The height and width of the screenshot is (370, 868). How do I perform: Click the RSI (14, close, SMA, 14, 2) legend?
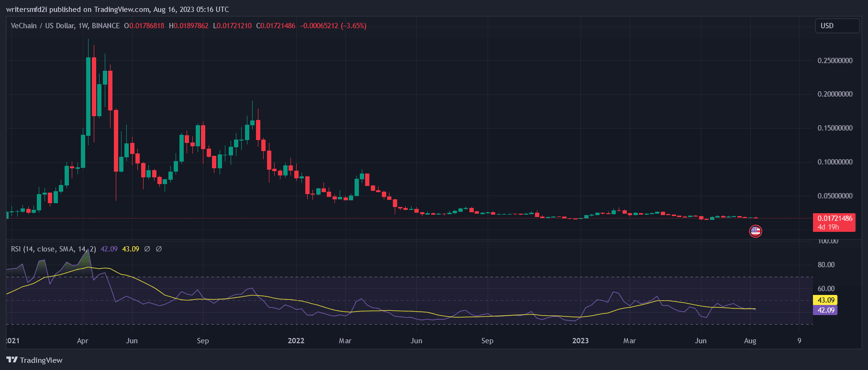[53, 249]
